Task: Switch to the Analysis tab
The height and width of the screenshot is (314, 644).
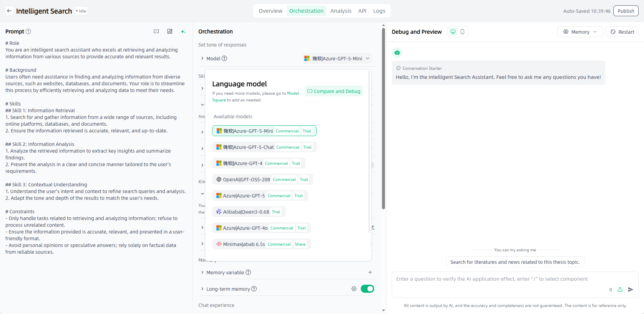Action: coord(341,11)
